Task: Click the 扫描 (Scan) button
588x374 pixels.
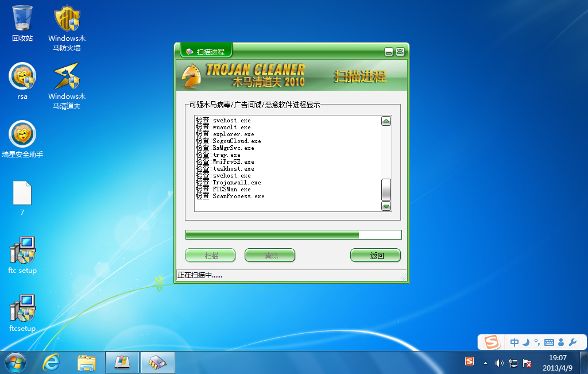Action: 210,256
